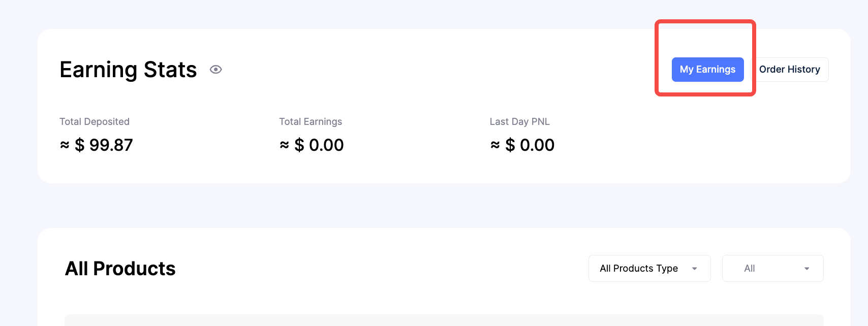This screenshot has height=326, width=868.
Task: Click the gray table header bar below All Products
Action: (x=444, y=320)
